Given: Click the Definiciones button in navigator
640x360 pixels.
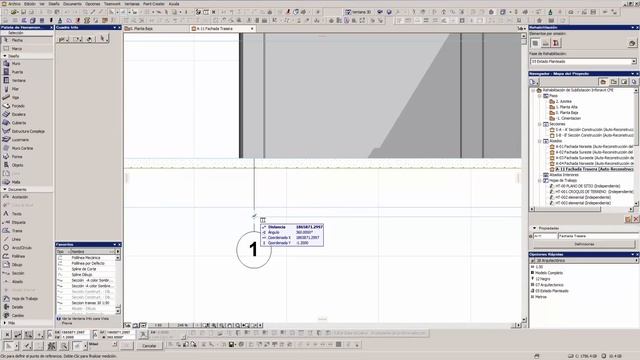Looking at the screenshot, I should pos(584,244).
